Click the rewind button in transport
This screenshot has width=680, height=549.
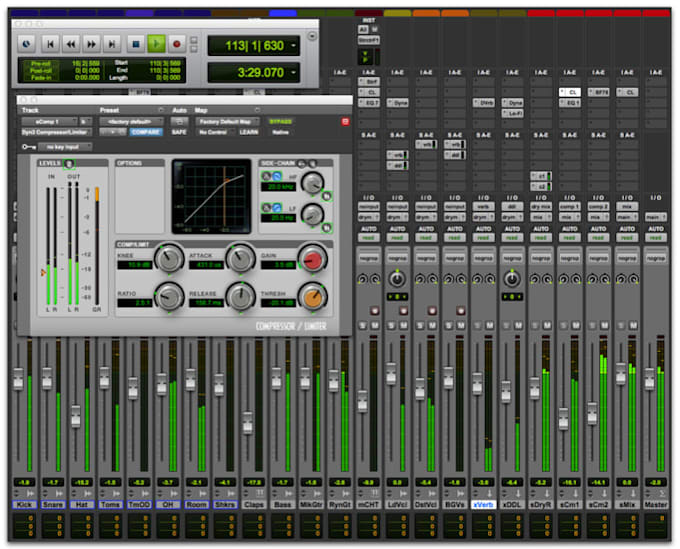(x=71, y=44)
